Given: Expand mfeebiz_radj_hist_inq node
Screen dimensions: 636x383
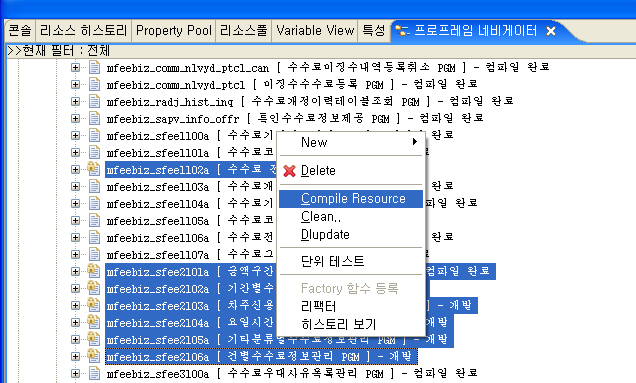Looking at the screenshot, I should pyautogui.click(x=75, y=101).
